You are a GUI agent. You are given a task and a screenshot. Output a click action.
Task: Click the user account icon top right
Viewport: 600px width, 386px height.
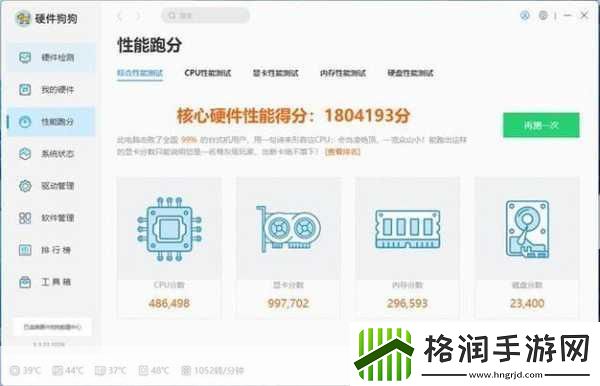coord(525,15)
